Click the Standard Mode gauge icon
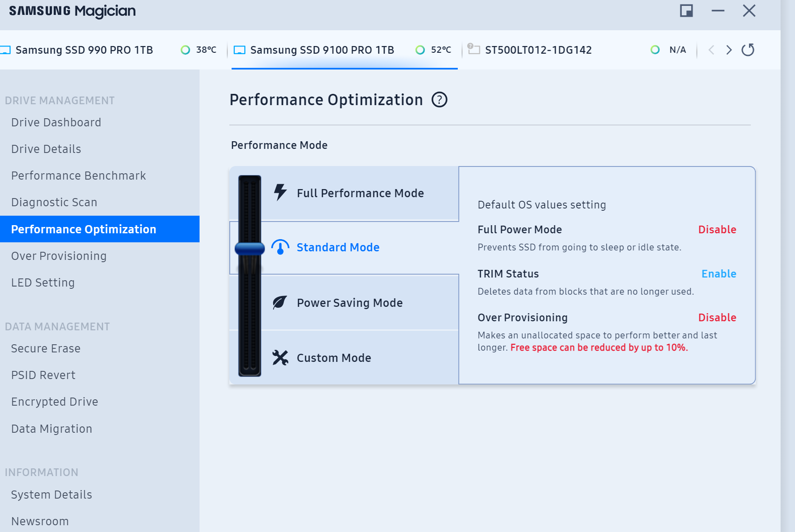Viewport: 795px width, 532px height. pos(280,247)
